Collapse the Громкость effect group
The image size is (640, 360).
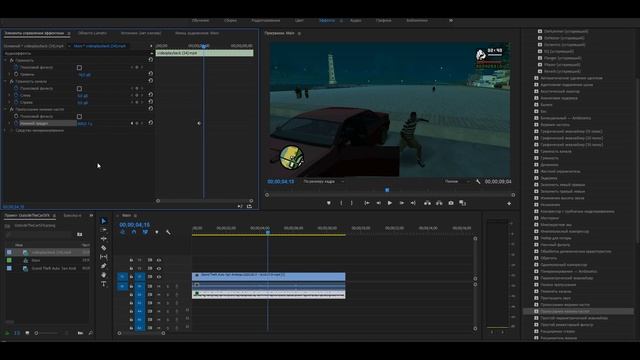5,60
